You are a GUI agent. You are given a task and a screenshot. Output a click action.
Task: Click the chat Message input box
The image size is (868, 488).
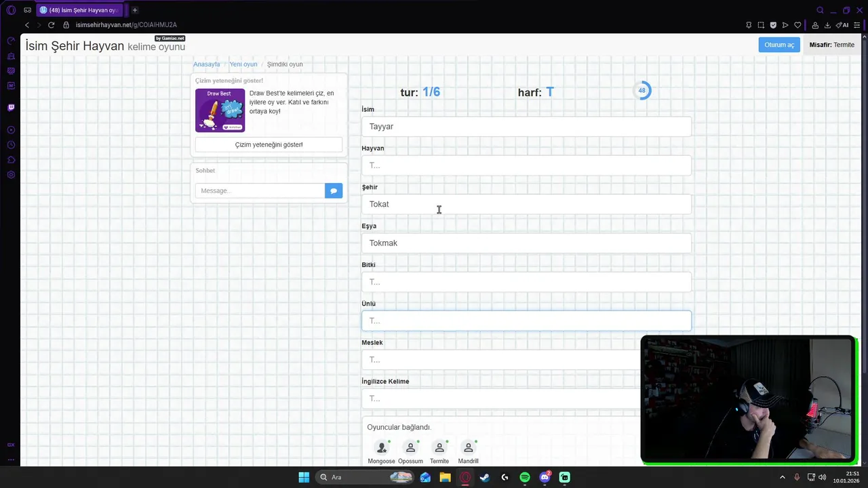[260, 191]
